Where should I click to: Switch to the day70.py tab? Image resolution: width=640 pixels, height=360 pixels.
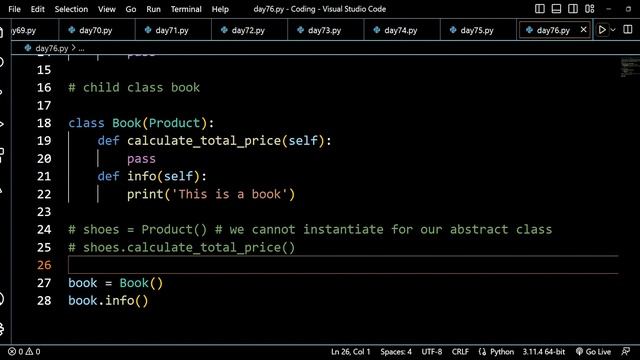(x=96, y=30)
